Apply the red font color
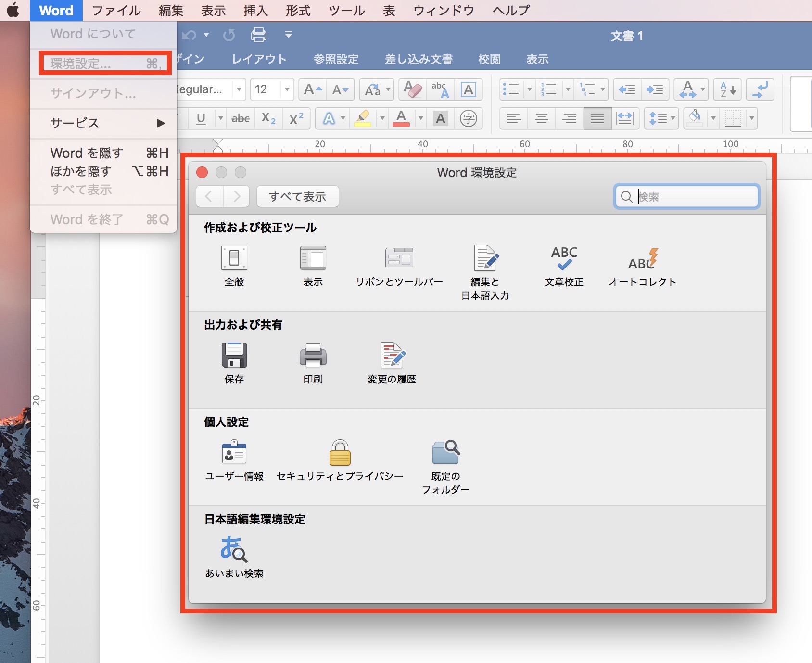This screenshot has width=812, height=663. (401, 118)
